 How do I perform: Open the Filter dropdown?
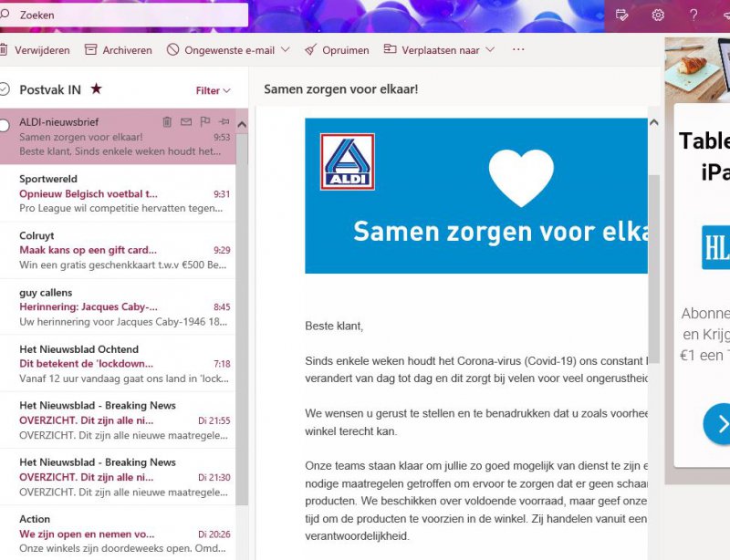(213, 90)
